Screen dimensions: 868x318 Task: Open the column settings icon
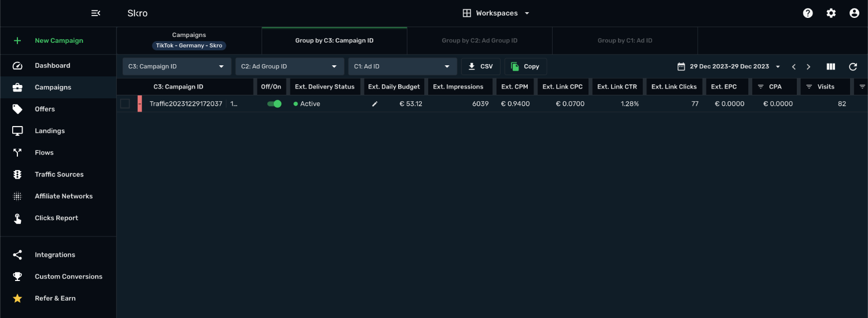pyautogui.click(x=831, y=66)
